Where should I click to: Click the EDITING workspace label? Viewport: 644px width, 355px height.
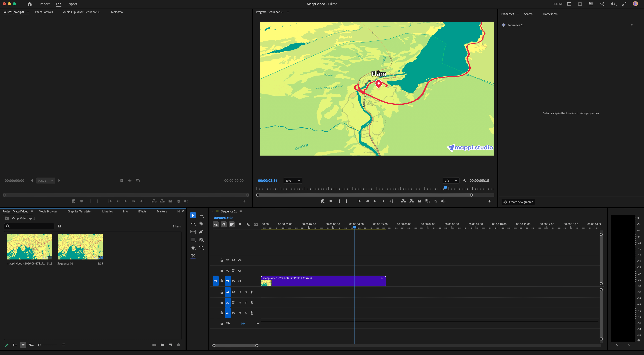(558, 4)
